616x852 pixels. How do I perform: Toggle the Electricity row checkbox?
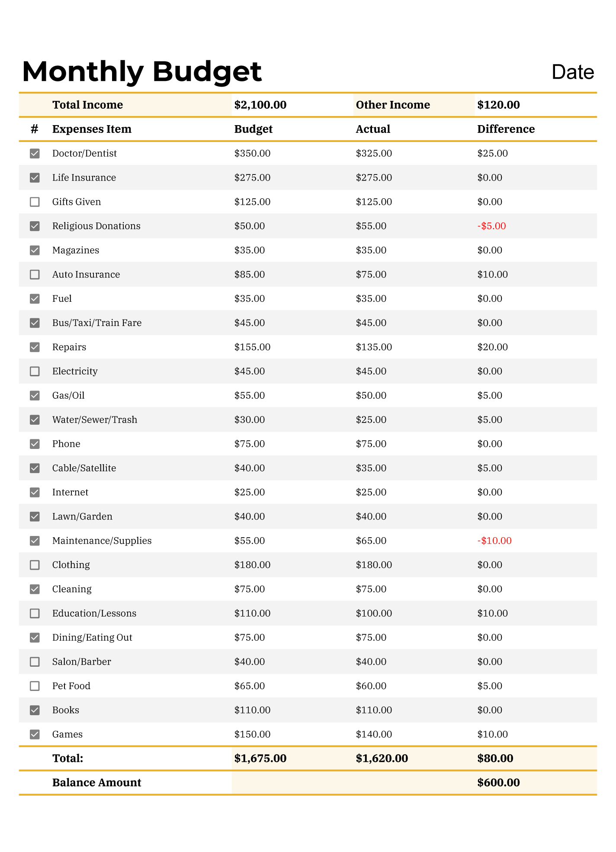[35, 371]
